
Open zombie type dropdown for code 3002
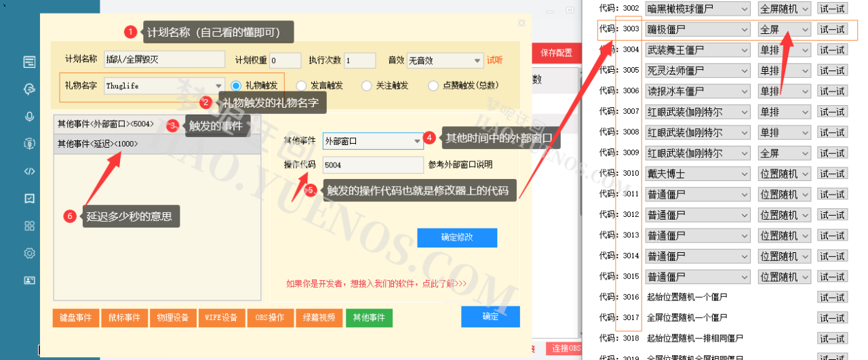point(698,8)
